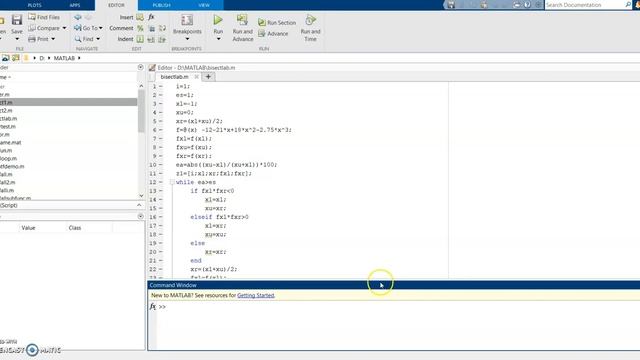Click the fx function browser icon

coord(153,307)
